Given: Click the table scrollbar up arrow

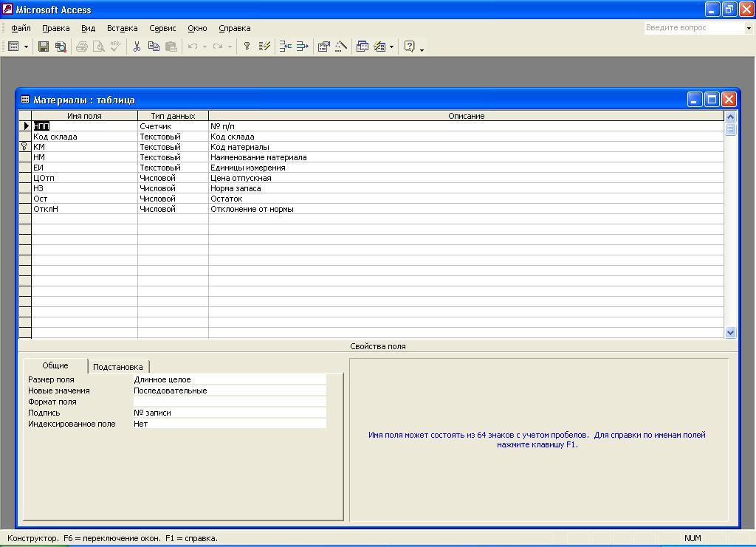Looking at the screenshot, I should point(730,117).
